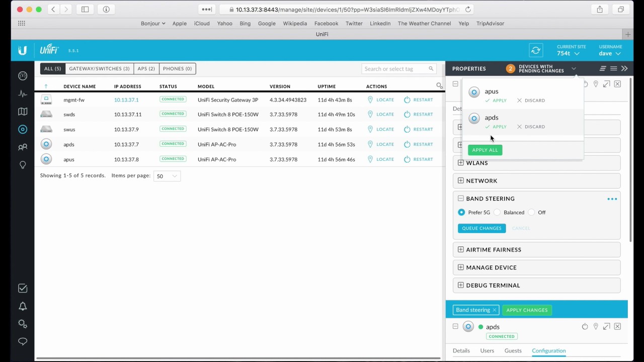Click the locate pin icon for mgmt-fw
This screenshot has width=644, height=362.
(x=370, y=100)
